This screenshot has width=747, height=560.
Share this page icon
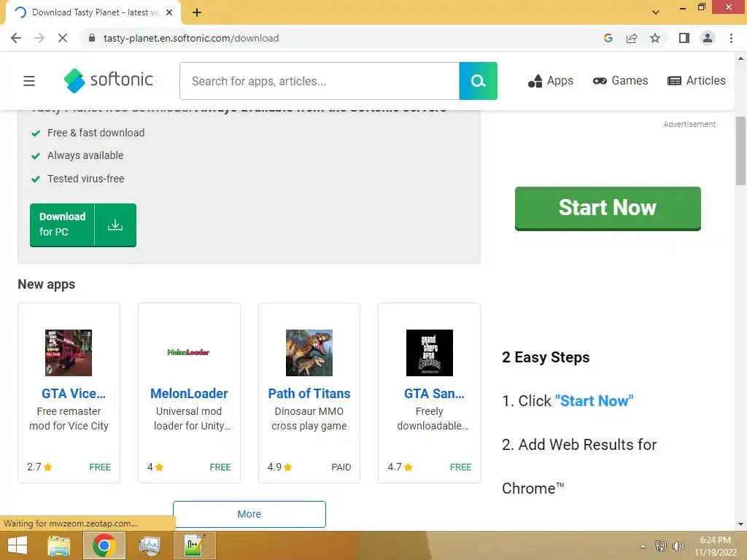[632, 38]
